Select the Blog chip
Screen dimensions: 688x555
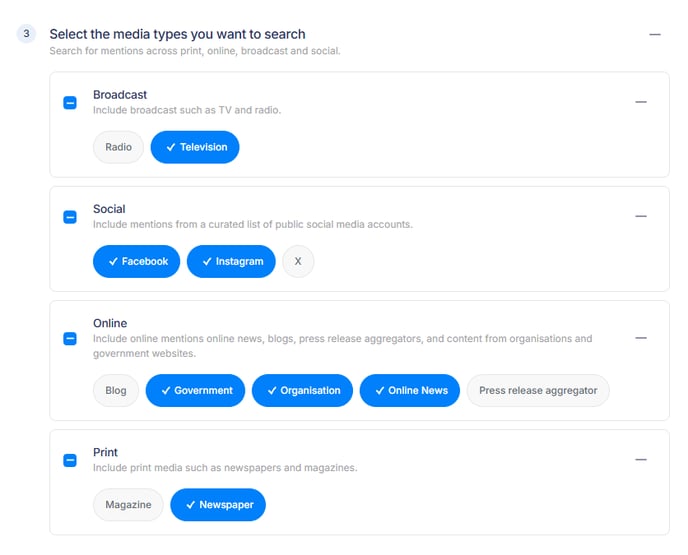coord(116,390)
